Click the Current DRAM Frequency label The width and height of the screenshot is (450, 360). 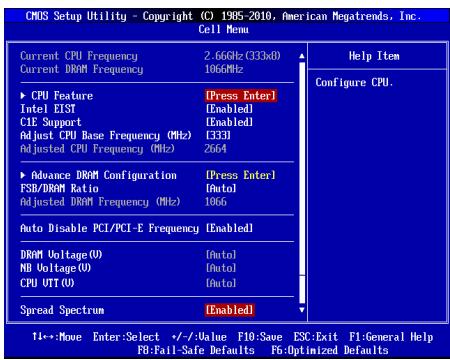tap(82, 69)
